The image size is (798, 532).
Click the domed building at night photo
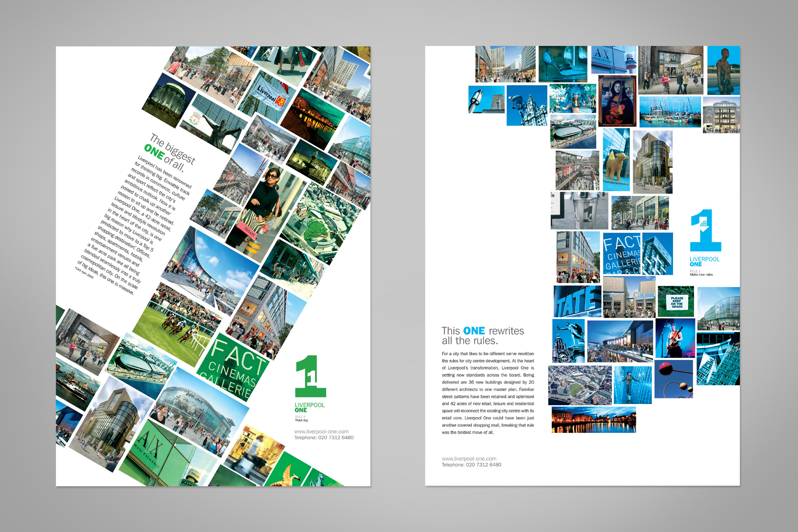coord(169,101)
